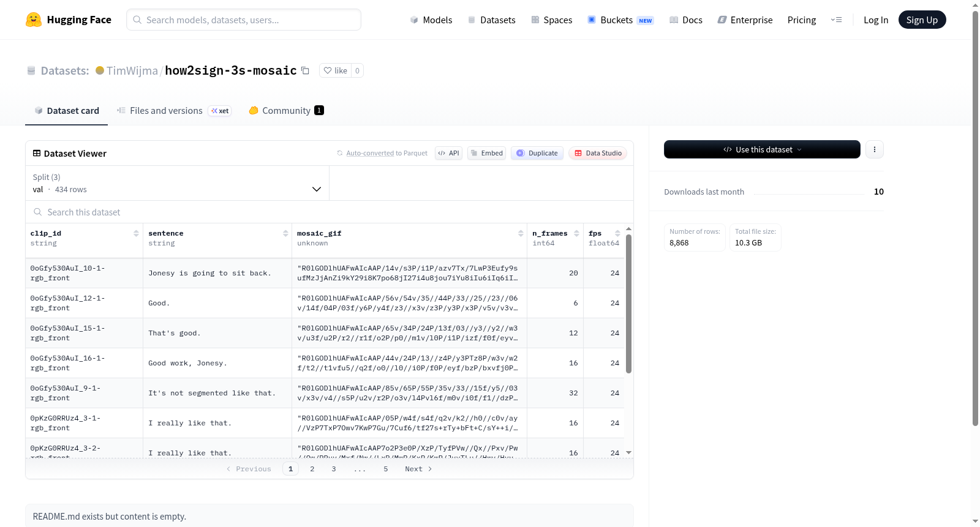Viewport: 980px width, 527px height.
Task: Open Data Studio
Action: 598,153
